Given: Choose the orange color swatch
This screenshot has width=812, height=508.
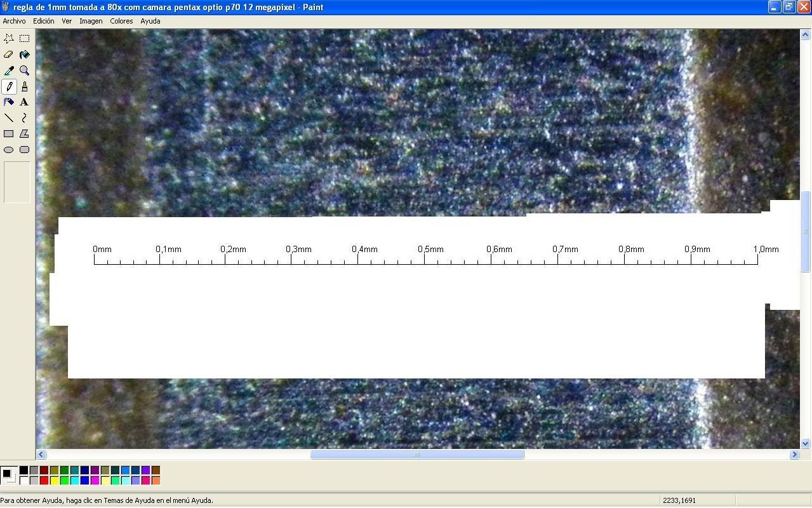Looking at the screenshot, I should (156, 480).
